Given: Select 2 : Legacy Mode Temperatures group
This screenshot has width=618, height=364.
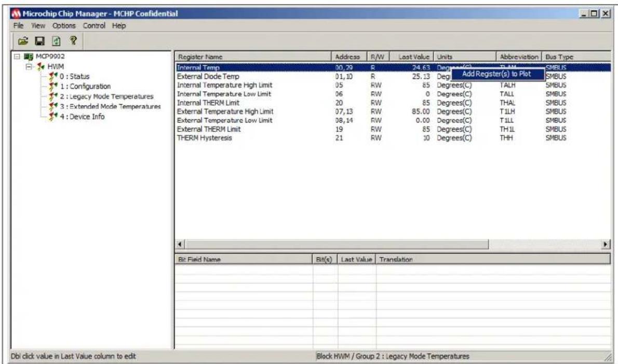Looking at the screenshot, I should point(106,97).
